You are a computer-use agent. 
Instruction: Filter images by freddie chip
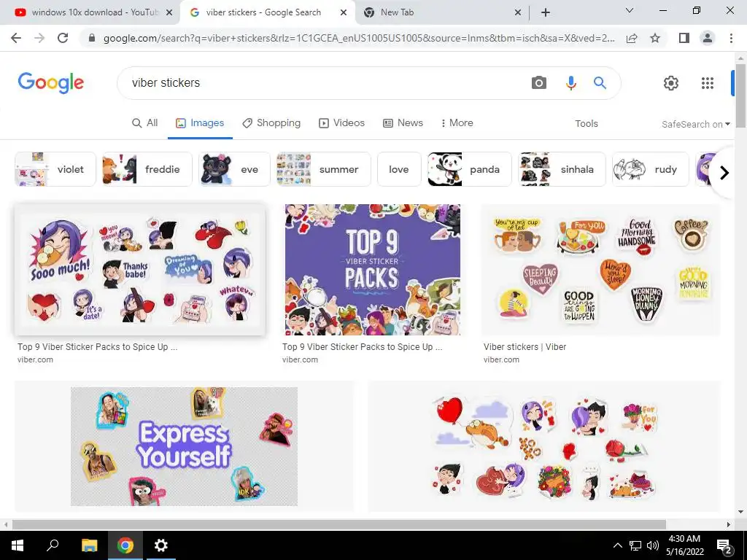147,169
